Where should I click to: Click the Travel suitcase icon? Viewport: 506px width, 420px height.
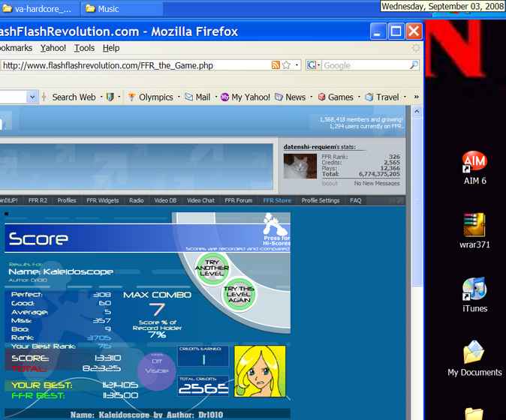click(369, 97)
